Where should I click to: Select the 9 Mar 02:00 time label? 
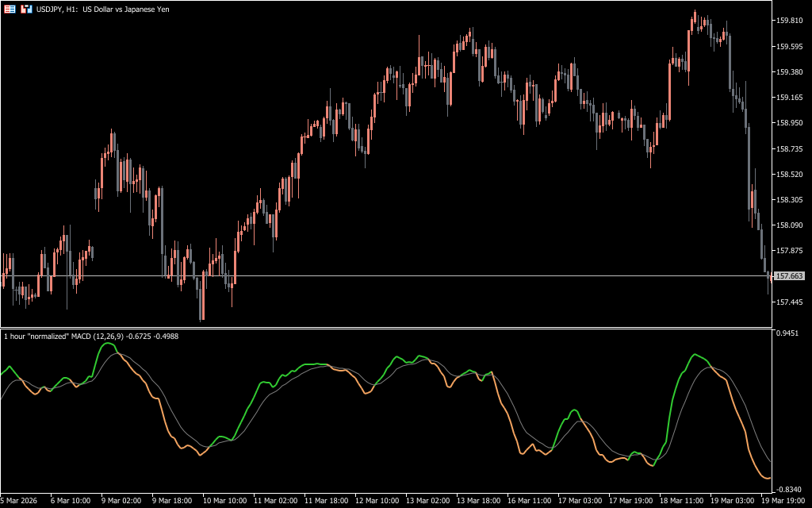pos(121,501)
